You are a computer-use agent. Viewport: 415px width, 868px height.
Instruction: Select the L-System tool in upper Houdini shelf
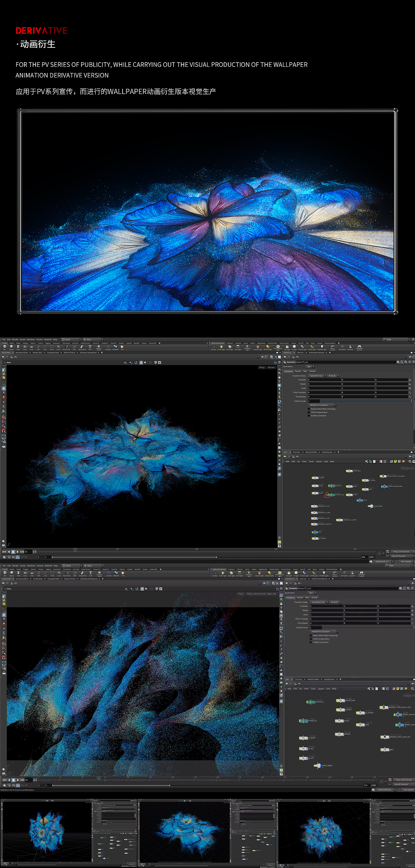click(x=108, y=347)
